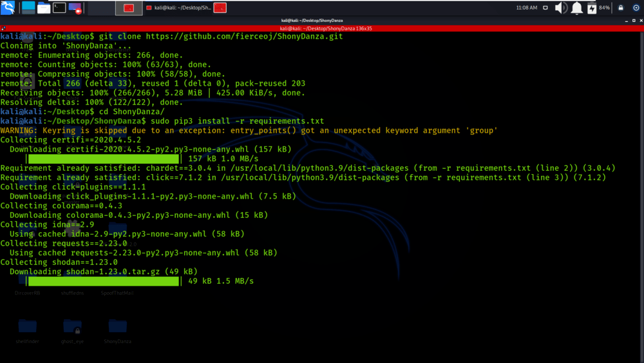Click the click_plugins whl download line

tap(153, 197)
